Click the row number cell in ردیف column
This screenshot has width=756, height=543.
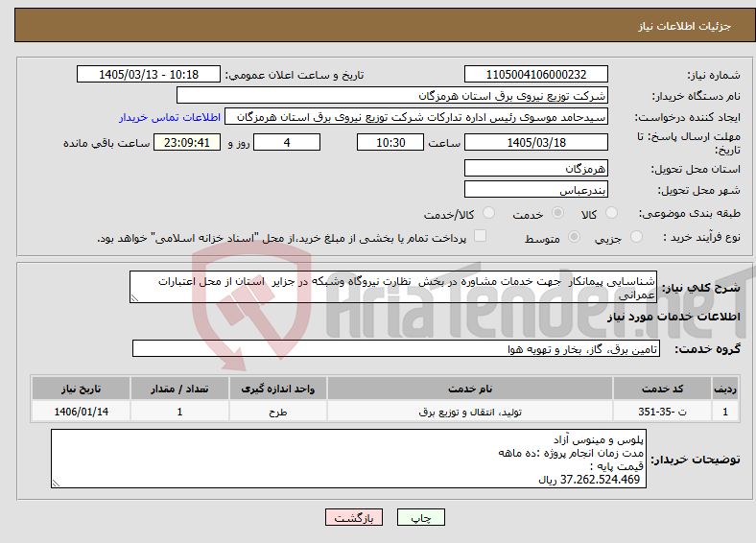pos(725,412)
